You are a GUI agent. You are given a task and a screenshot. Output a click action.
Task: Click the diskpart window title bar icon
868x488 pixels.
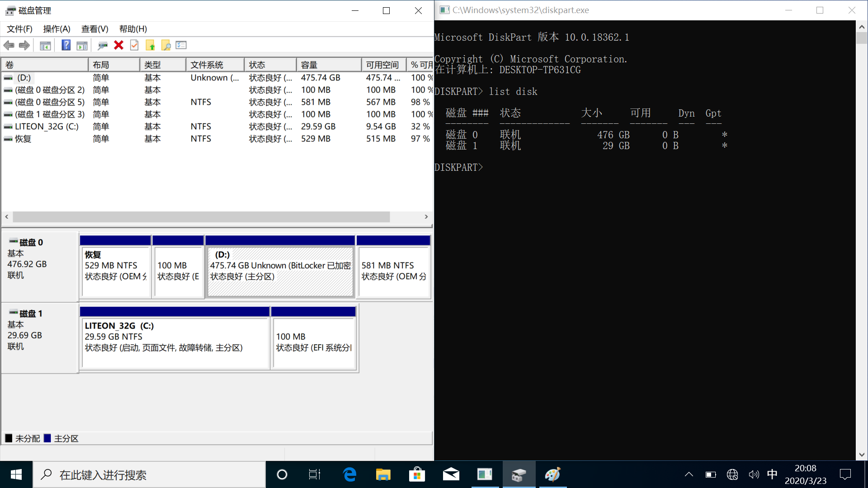point(444,10)
